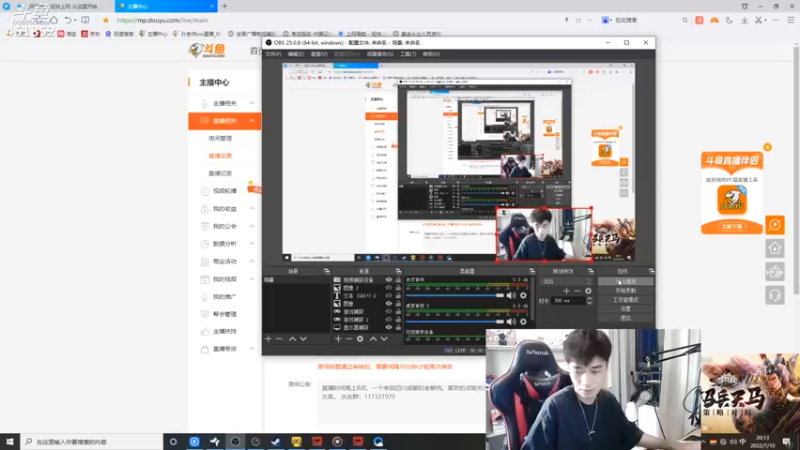This screenshot has width=800, height=450.
Task: Open OBS 场景集合(S) menu
Action: click(x=380, y=54)
